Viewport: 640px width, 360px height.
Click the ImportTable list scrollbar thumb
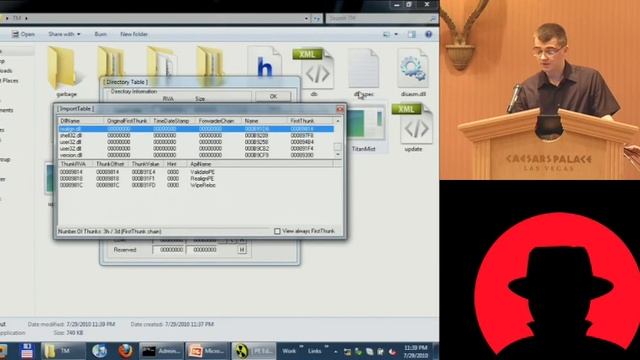(338, 146)
